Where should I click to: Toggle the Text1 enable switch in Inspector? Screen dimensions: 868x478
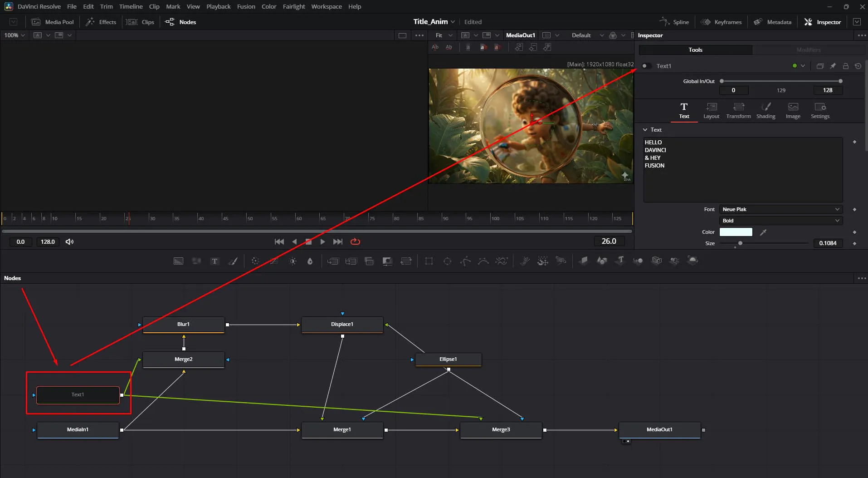pos(646,66)
